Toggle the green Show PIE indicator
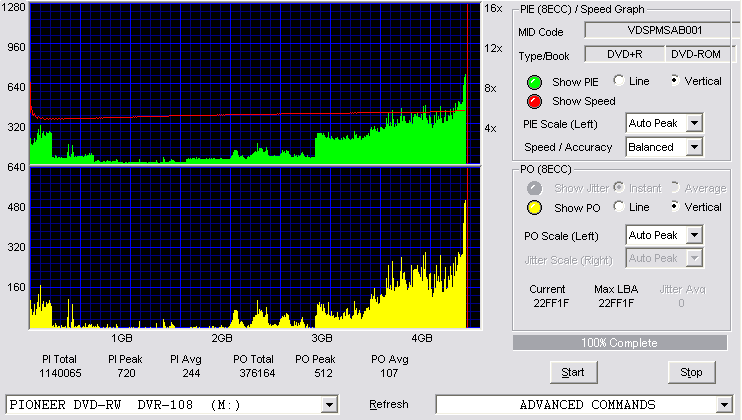The height and width of the screenshot is (420, 742). tap(534, 82)
